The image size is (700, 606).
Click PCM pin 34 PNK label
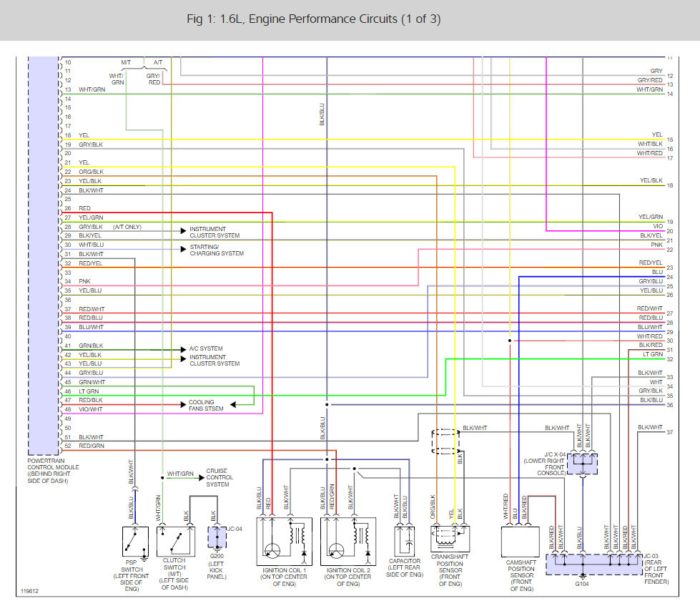(85, 281)
